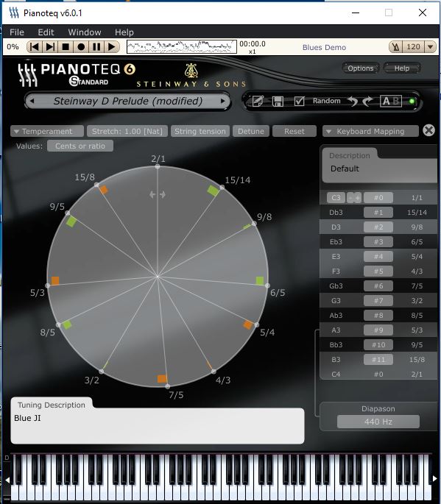This screenshot has height=504, width=441.
Task: Click the #1 button for Db3
Action: [378, 213]
